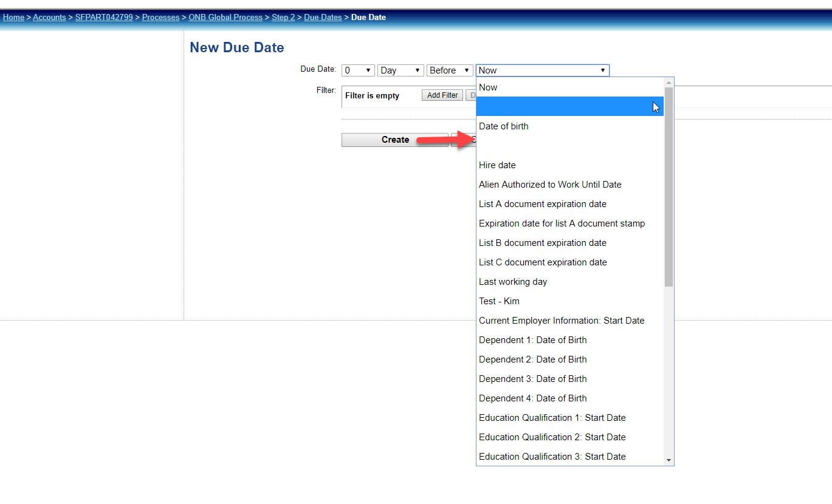Screen dimensions: 832x504
Task: Choose Test - Kim option
Action: tap(570, 301)
